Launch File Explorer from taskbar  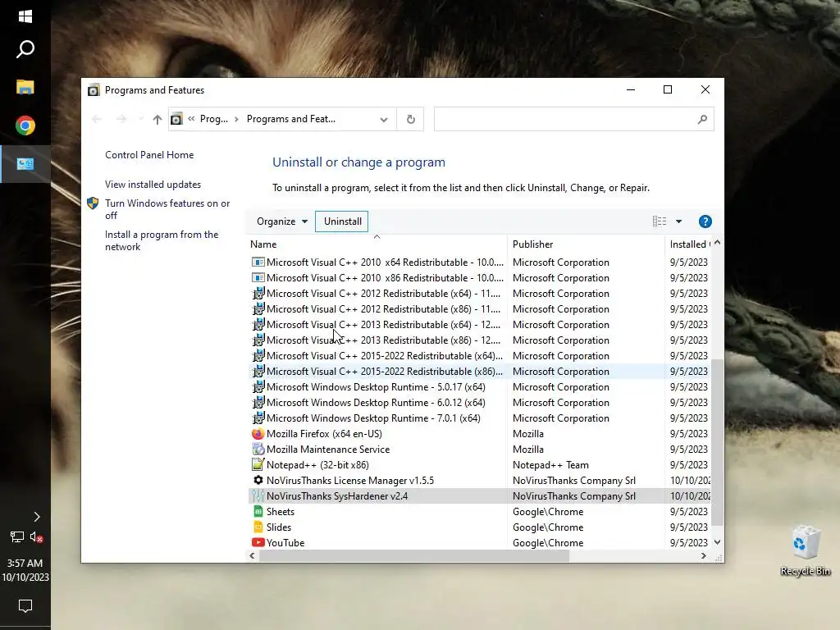pos(25,87)
